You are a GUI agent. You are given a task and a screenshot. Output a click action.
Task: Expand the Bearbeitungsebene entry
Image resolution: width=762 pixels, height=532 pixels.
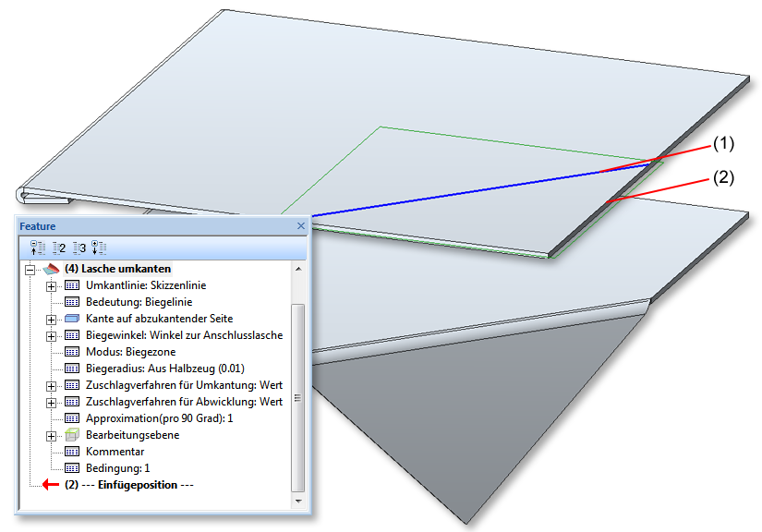coord(51,436)
